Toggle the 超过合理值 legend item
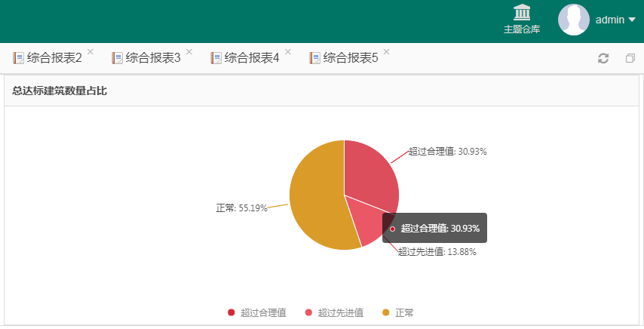The width and height of the screenshot is (644, 329). 257,312
